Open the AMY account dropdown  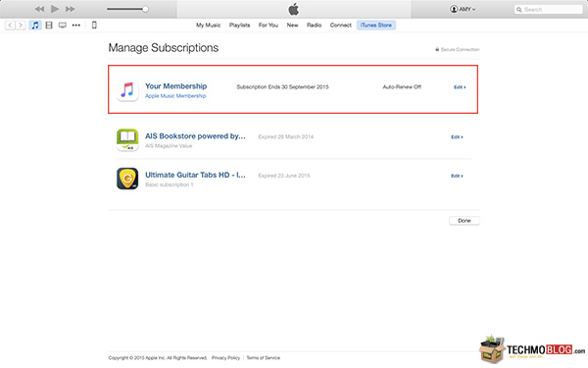463,9
